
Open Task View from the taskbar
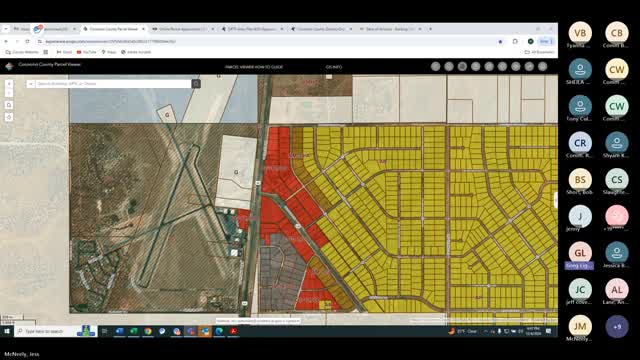104,331
